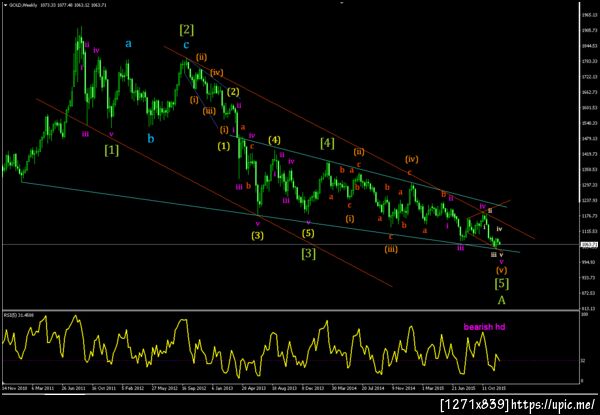Viewport: 600px width, 415px height.
Task: Select the green [3] wave label
Action: (x=308, y=253)
